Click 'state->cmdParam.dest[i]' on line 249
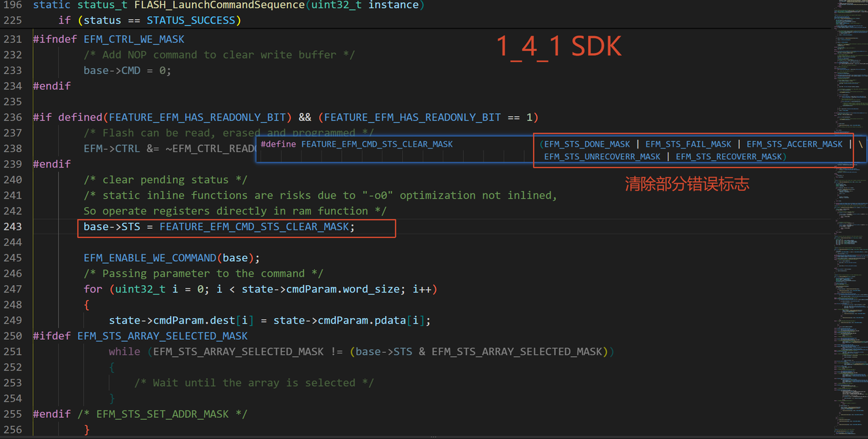868x439 pixels. [181, 320]
